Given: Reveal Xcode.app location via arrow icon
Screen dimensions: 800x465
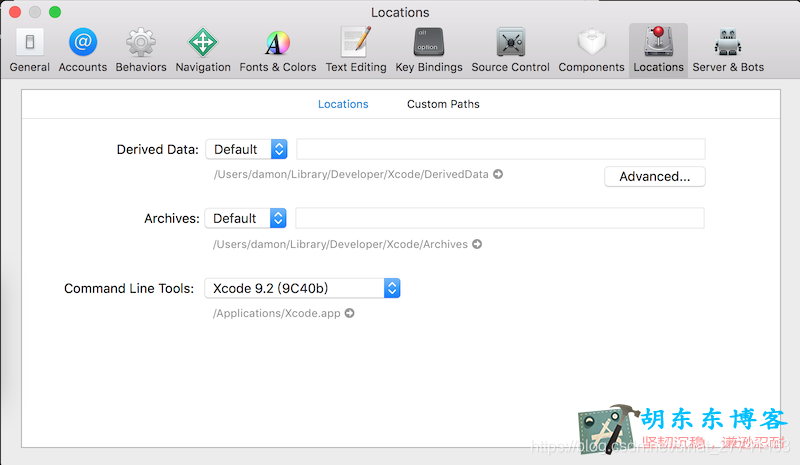Looking at the screenshot, I should [349, 313].
